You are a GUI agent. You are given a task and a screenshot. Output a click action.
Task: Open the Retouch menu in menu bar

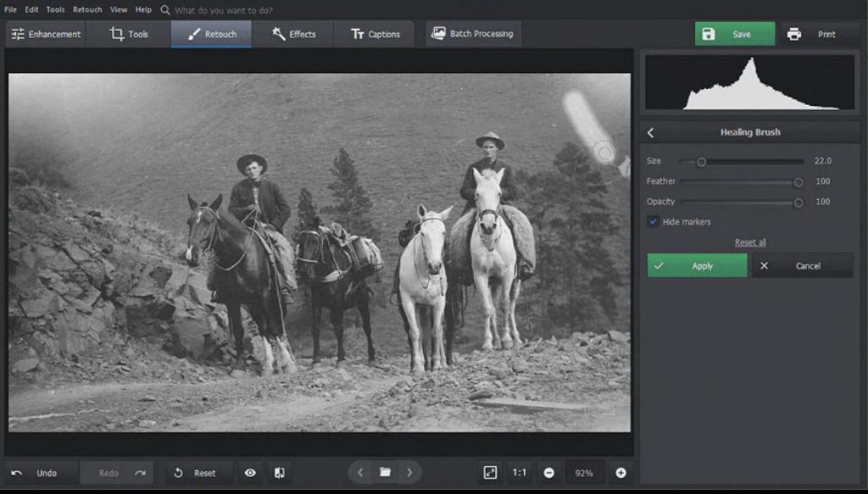pos(87,9)
